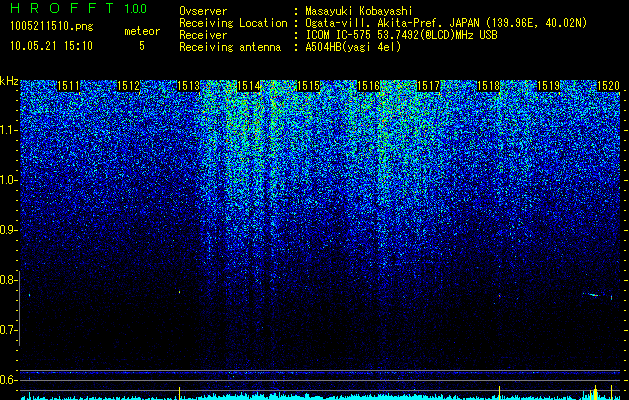Click the 1513 time marker

click(189, 86)
